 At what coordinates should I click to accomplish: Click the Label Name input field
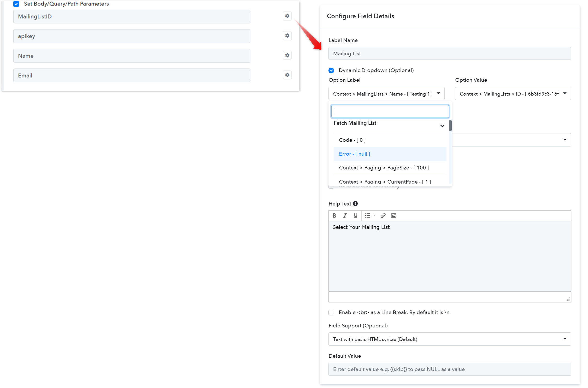tap(450, 54)
